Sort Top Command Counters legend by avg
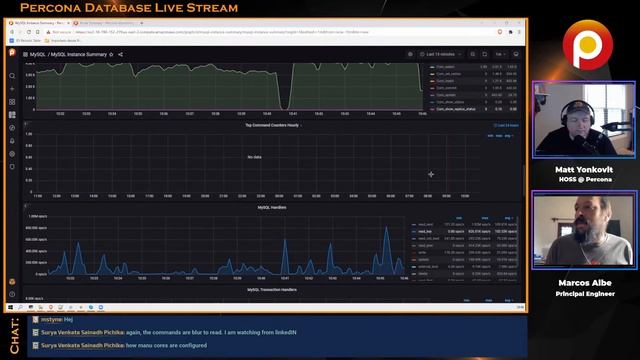The height and width of the screenshot is (360, 640). [508, 136]
